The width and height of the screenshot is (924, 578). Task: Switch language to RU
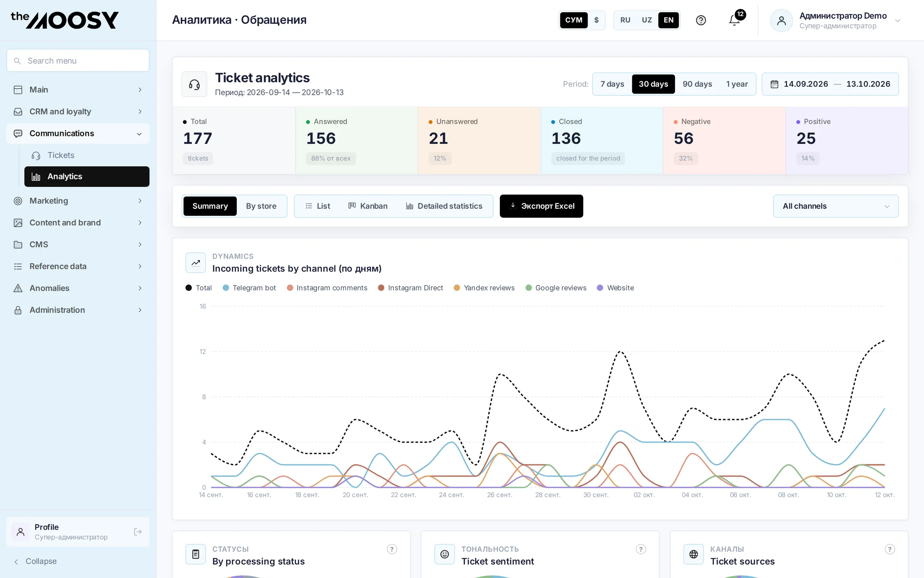click(625, 20)
